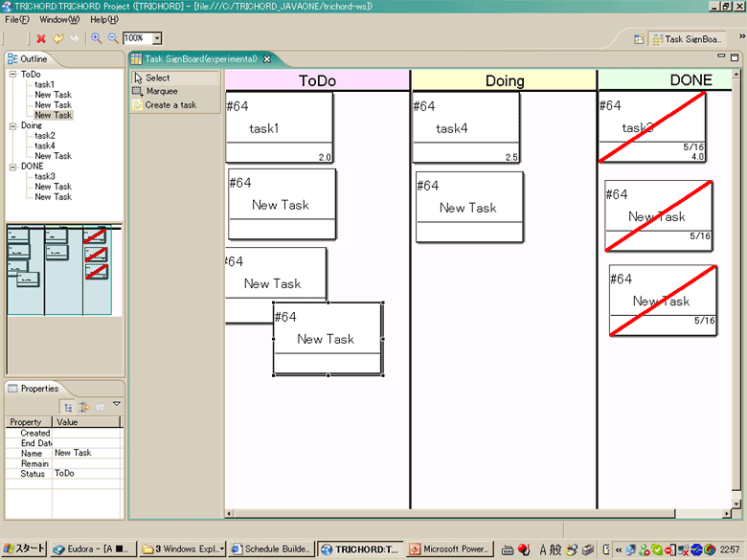Viewport: 747px width, 560px height.
Task: Show hidden perspectives with the chevron
Action: 742,36
